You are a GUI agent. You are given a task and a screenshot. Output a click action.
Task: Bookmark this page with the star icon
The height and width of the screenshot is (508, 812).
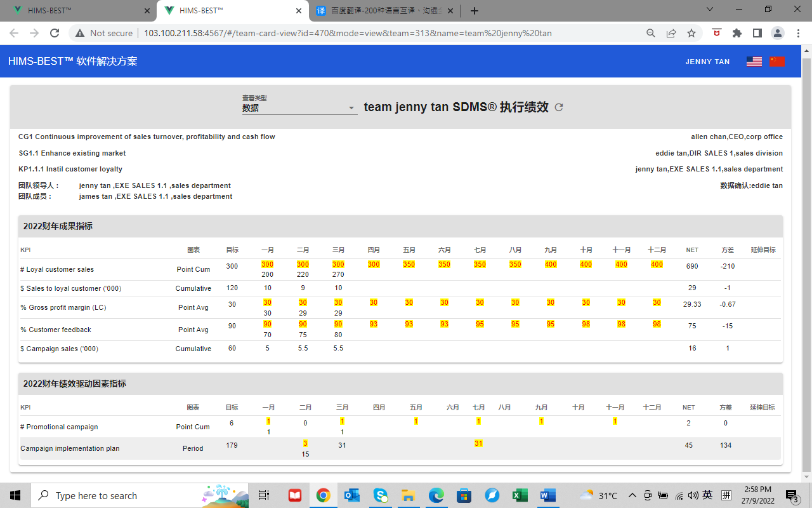[691, 33]
